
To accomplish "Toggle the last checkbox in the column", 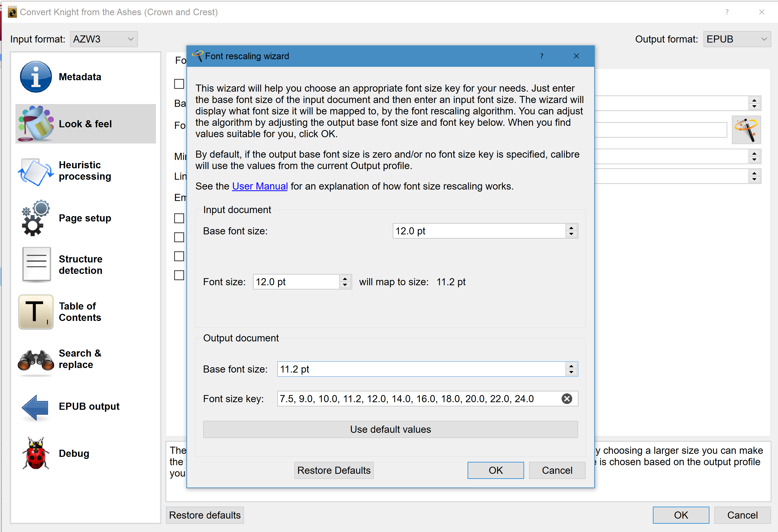I will (x=179, y=275).
